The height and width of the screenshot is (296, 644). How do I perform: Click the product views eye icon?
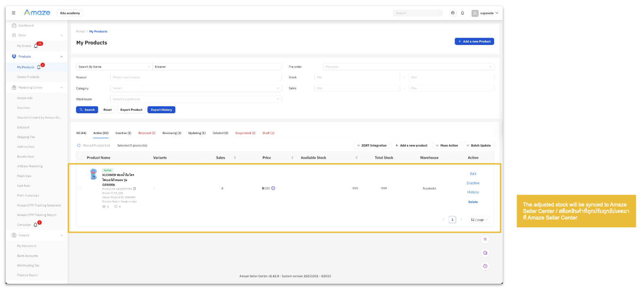click(x=104, y=207)
